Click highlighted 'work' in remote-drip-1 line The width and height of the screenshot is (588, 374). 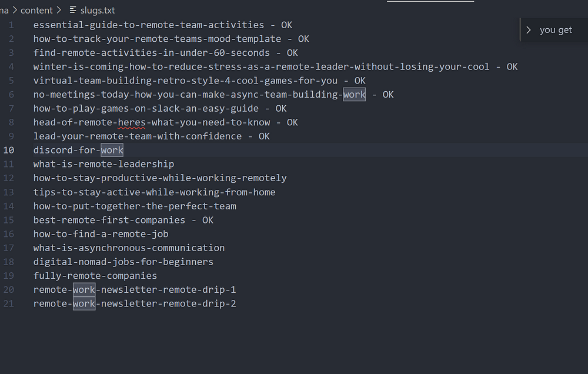pos(84,289)
